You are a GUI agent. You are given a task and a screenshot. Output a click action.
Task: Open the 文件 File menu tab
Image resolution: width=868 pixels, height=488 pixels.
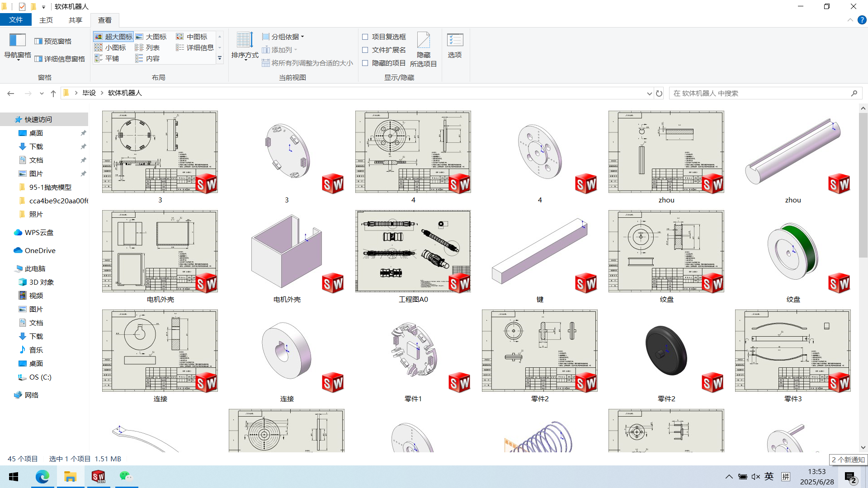point(16,20)
